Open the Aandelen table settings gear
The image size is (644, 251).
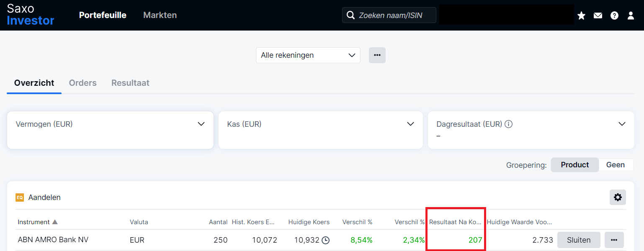(618, 197)
